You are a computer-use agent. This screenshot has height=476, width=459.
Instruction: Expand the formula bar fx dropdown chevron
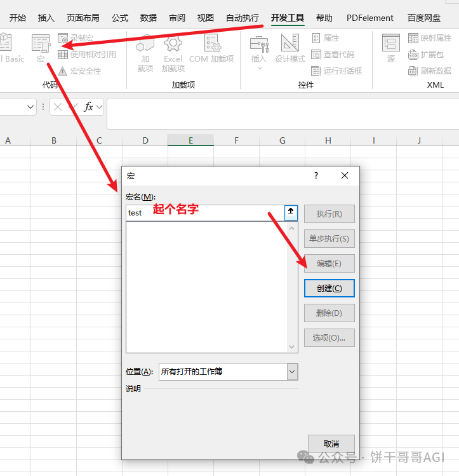click(x=99, y=107)
